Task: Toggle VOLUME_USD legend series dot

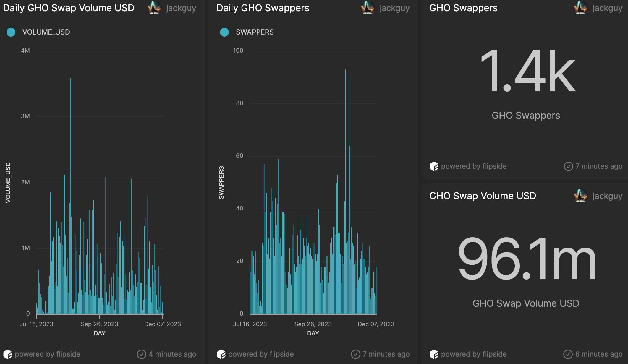Action: pyautogui.click(x=11, y=32)
